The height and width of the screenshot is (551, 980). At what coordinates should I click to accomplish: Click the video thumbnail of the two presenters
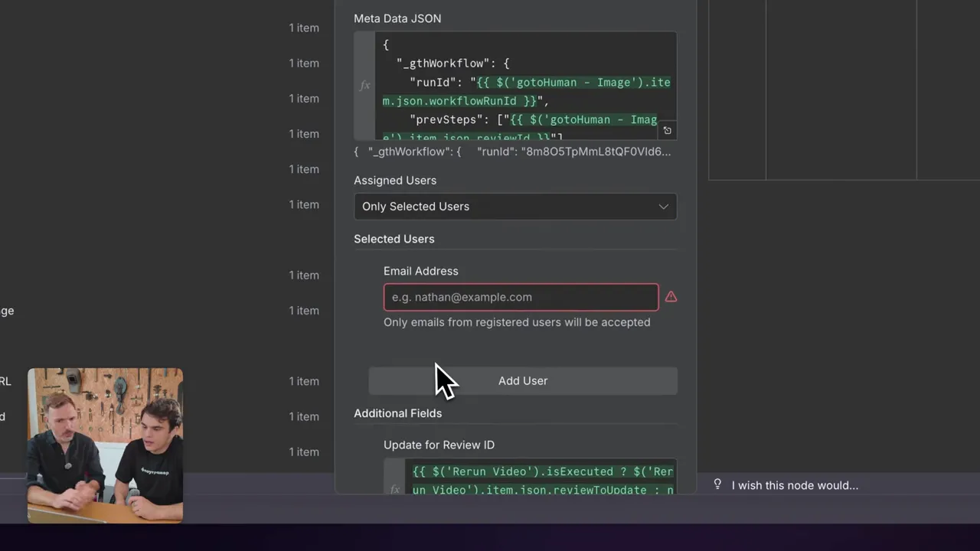[x=105, y=445]
